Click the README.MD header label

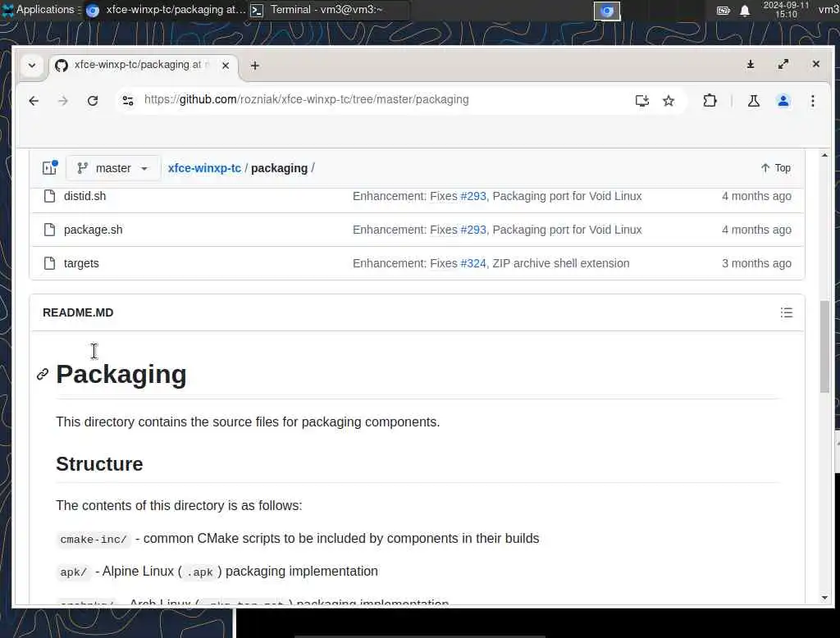(78, 312)
